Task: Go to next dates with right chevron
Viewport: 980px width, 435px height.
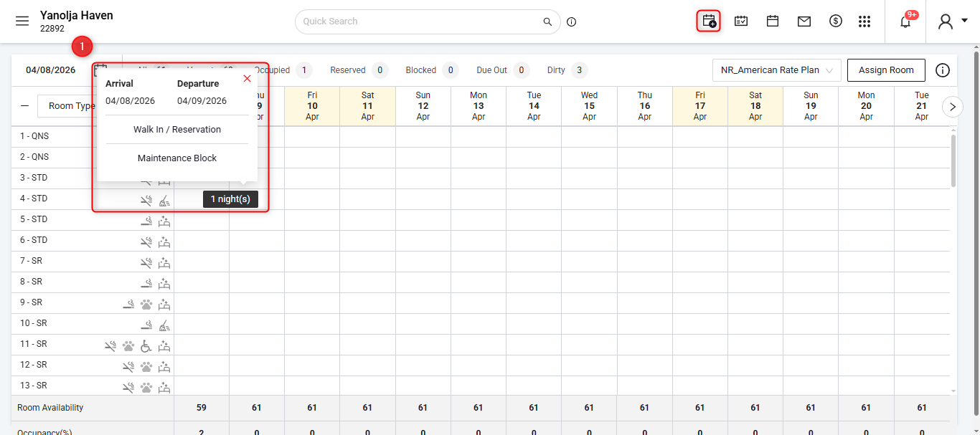Action: tap(953, 106)
